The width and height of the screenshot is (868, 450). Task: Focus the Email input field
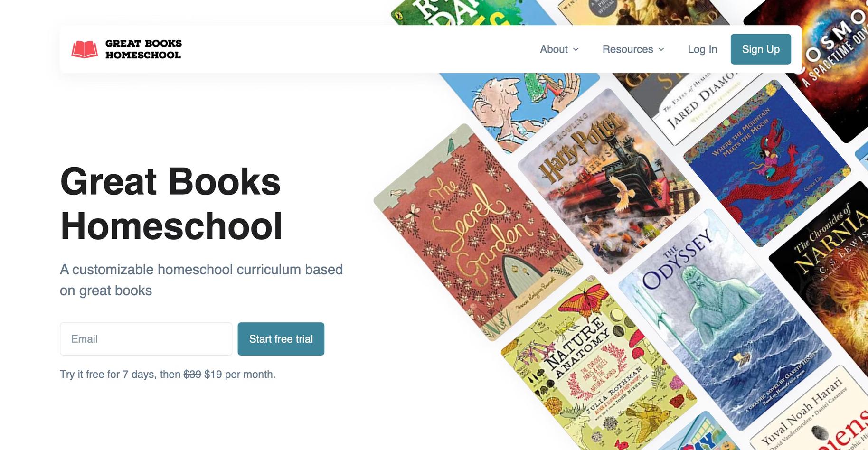(146, 339)
